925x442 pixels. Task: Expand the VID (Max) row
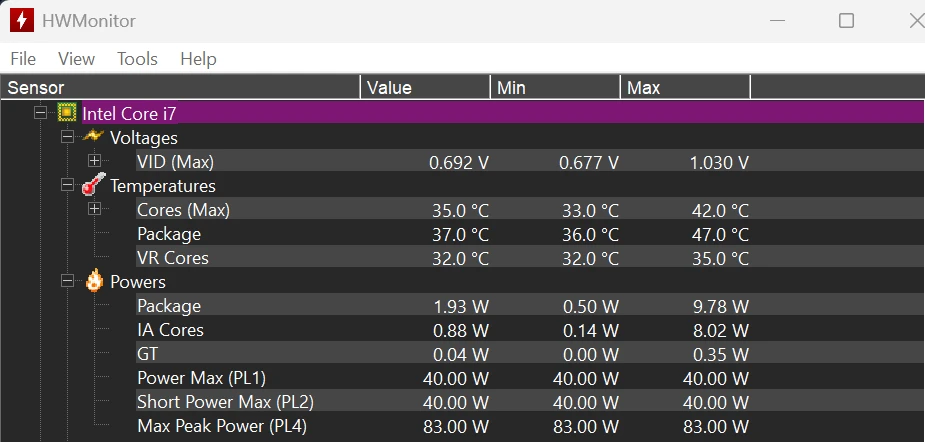[94, 161]
